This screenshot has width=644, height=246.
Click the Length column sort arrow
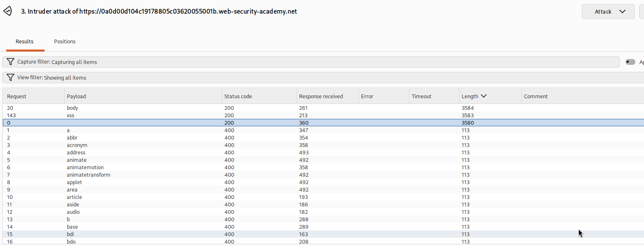(x=484, y=96)
